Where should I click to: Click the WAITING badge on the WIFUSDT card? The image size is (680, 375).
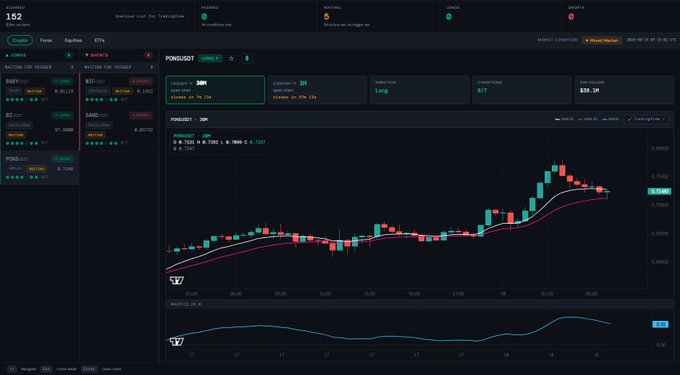tap(122, 91)
